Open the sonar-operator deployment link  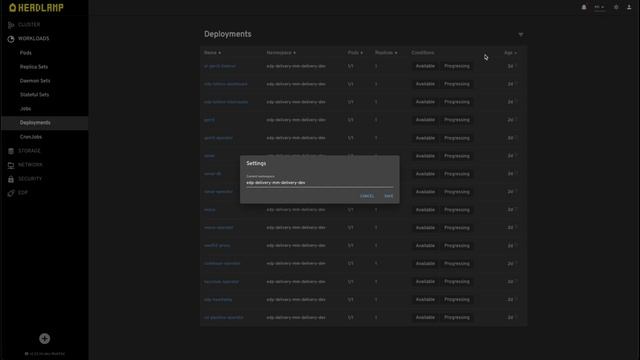click(x=218, y=192)
